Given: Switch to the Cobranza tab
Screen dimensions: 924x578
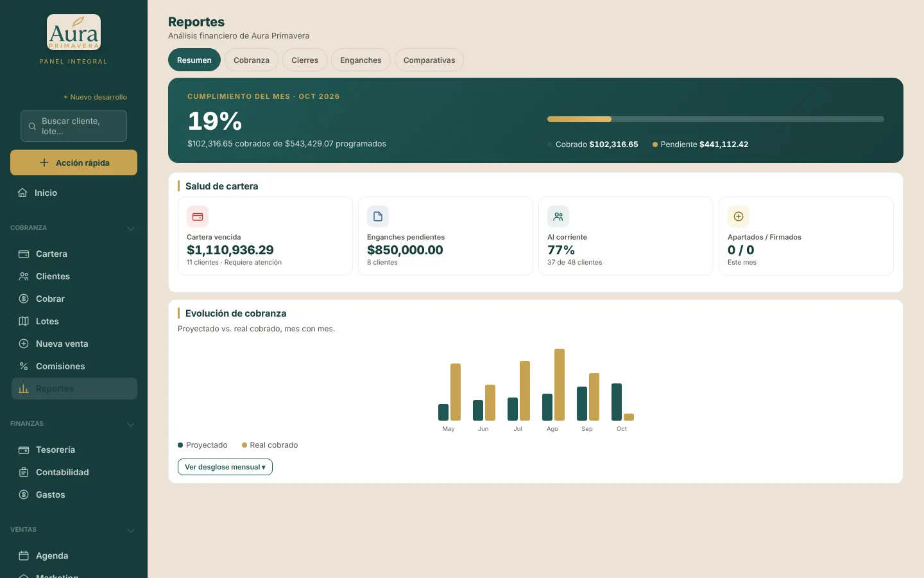Looking at the screenshot, I should coord(252,60).
